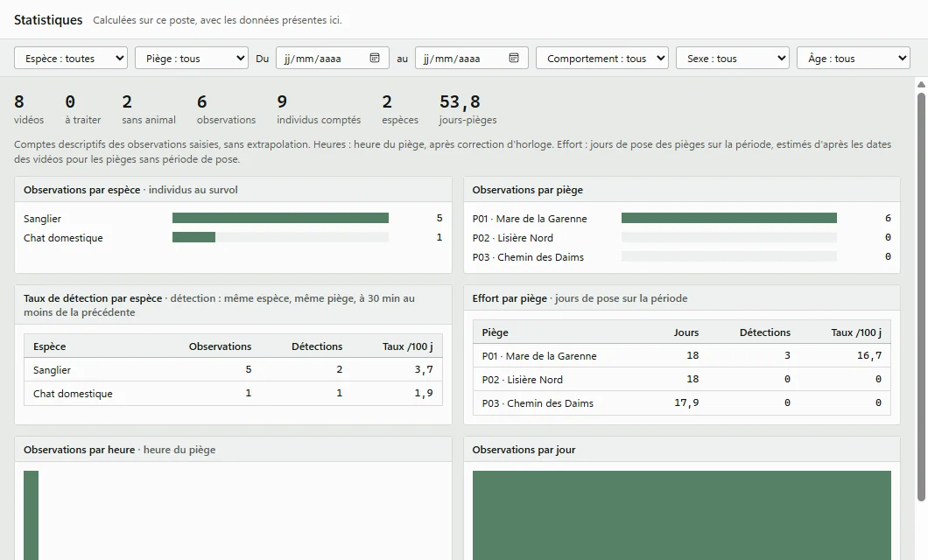Click the P03 Chemin des Daims empty bar

[x=729, y=256]
